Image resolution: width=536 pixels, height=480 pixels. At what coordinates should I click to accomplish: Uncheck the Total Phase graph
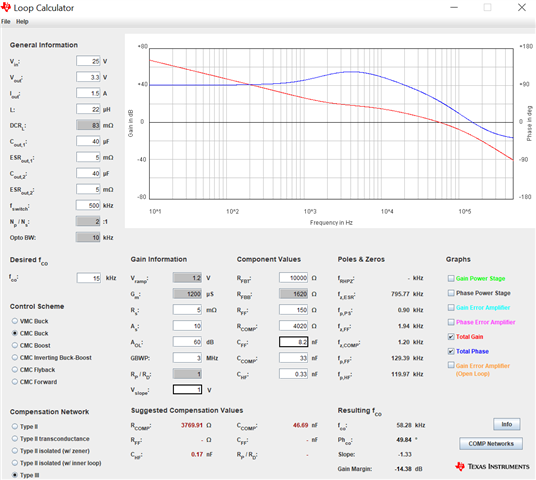[x=451, y=351]
